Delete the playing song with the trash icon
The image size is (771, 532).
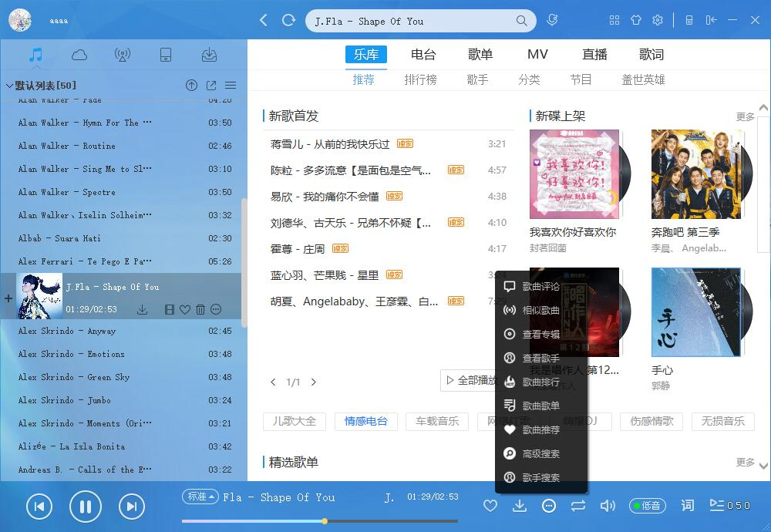200,309
